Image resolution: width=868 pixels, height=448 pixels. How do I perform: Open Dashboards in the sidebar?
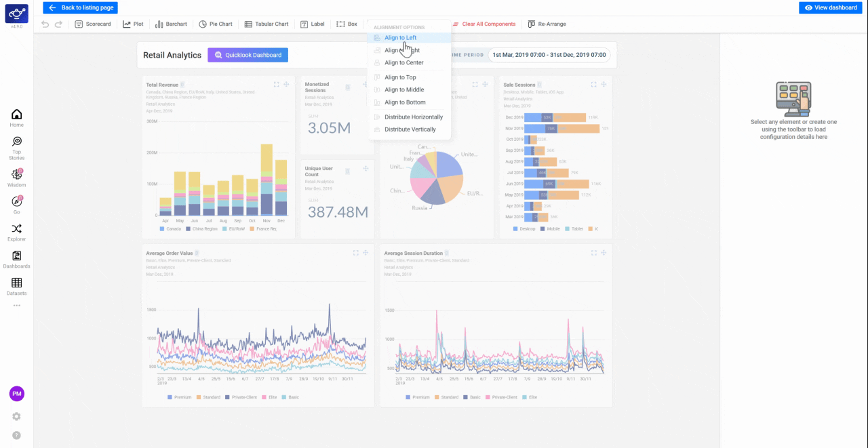coord(16,260)
